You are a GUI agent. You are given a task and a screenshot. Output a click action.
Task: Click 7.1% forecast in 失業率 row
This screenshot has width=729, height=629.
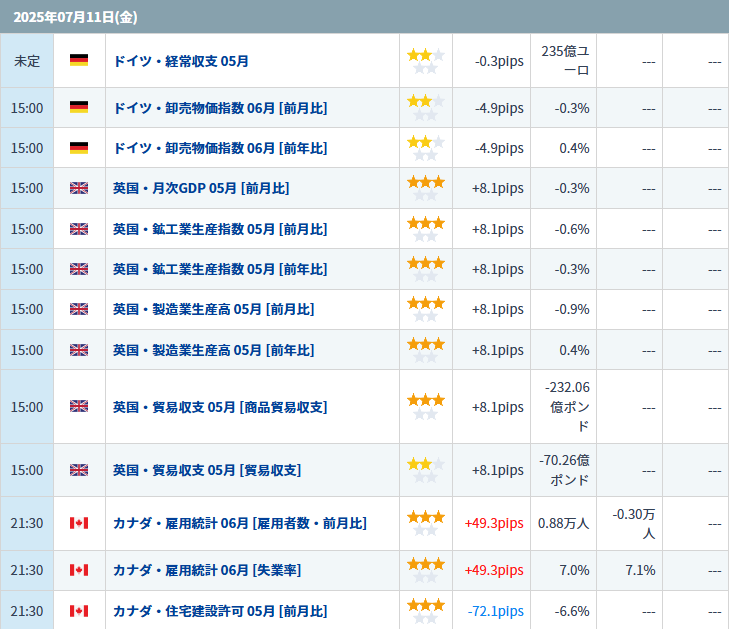640,570
